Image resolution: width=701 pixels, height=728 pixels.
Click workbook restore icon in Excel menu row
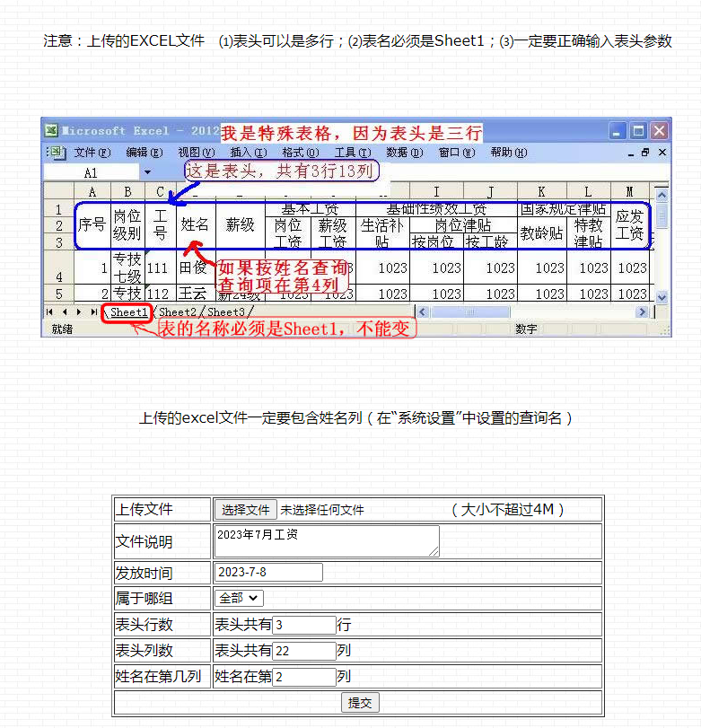(x=645, y=153)
